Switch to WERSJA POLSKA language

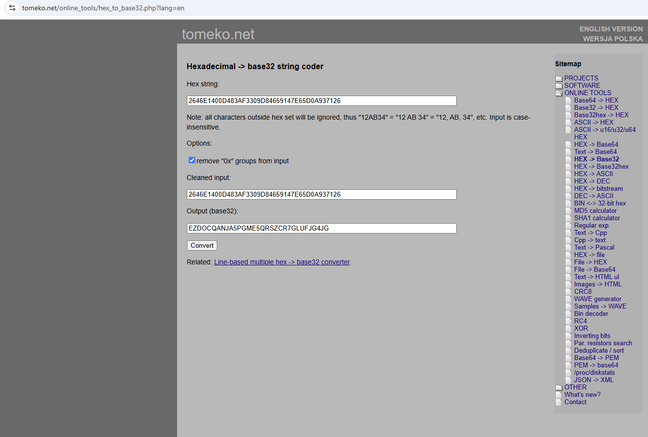click(x=613, y=39)
